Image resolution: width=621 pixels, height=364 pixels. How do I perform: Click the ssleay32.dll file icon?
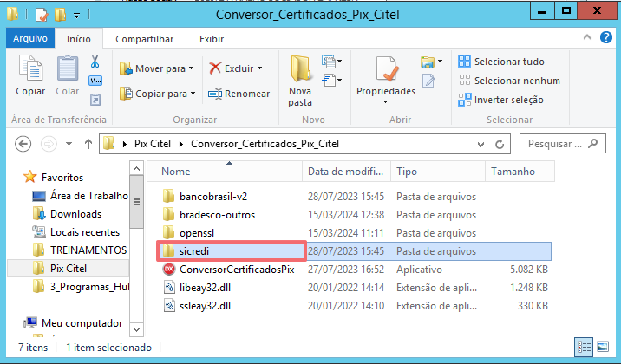coord(169,305)
